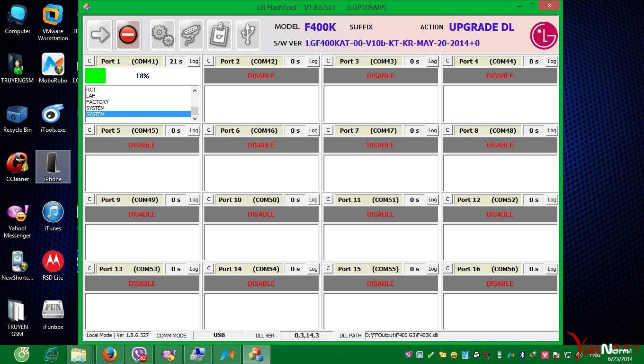Select the MoboRobo desktop icon
The height and width of the screenshot is (364, 644).
(x=53, y=68)
